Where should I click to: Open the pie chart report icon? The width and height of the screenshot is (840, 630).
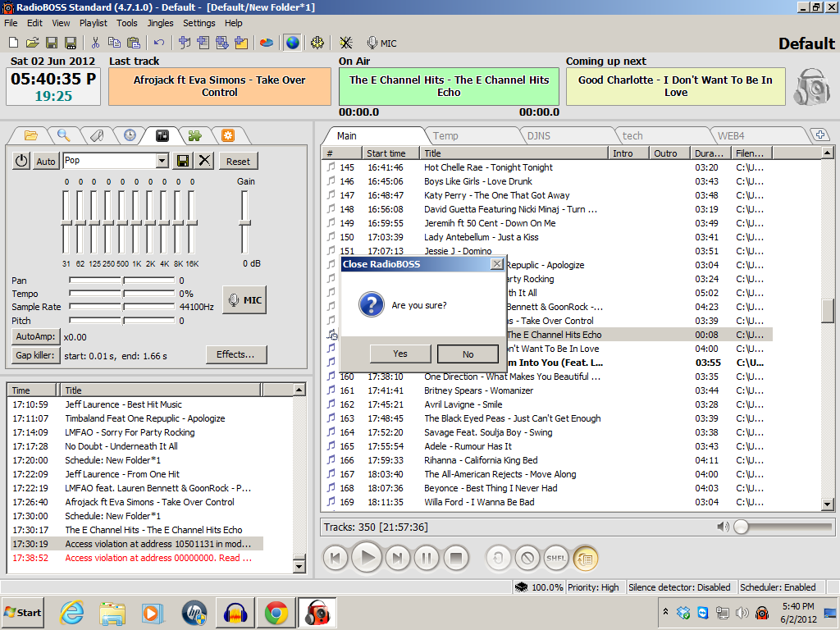pyautogui.click(x=267, y=43)
